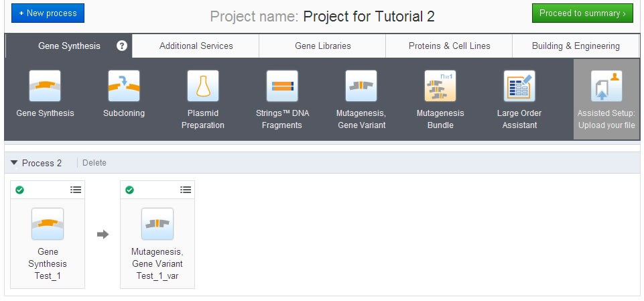Add the Plasmid Preparation flask icon
This screenshot has width=644, height=301.
pyautogui.click(x=203, y=86)
